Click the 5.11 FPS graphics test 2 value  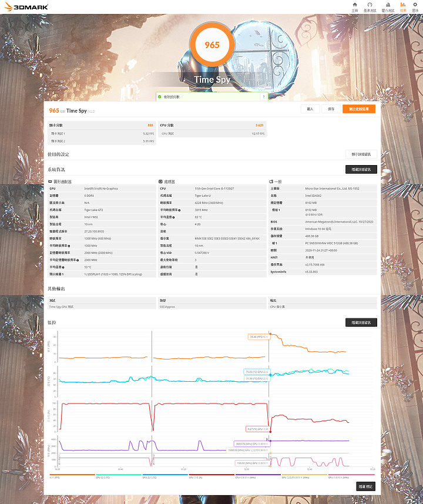pyautogui.click(x=149, y=141)
